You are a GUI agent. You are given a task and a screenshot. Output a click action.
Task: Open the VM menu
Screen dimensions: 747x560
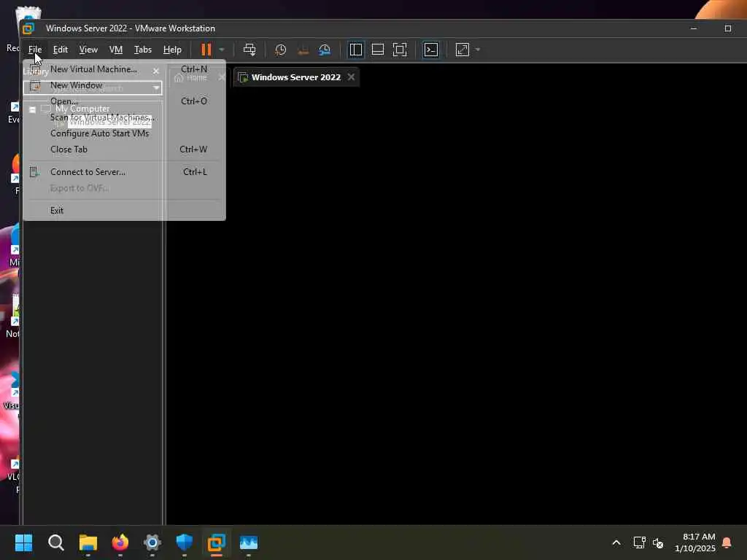pyautogui.click(x=116, y=50)
